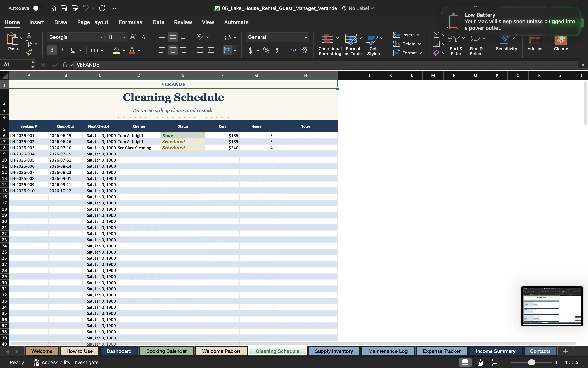The image size is (588, 368).
Task: Open the Georgia font name dropdown
Action: tap(101, 37)
